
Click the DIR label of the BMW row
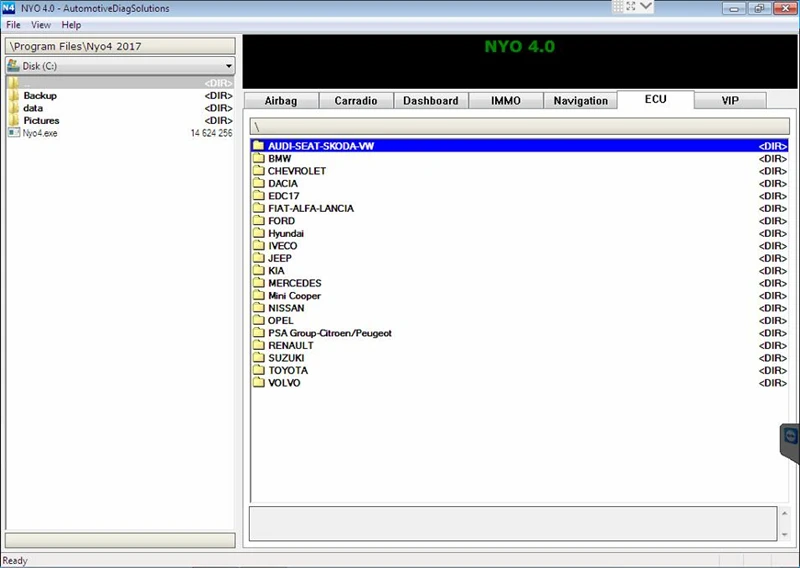click(x=773, y=159)
